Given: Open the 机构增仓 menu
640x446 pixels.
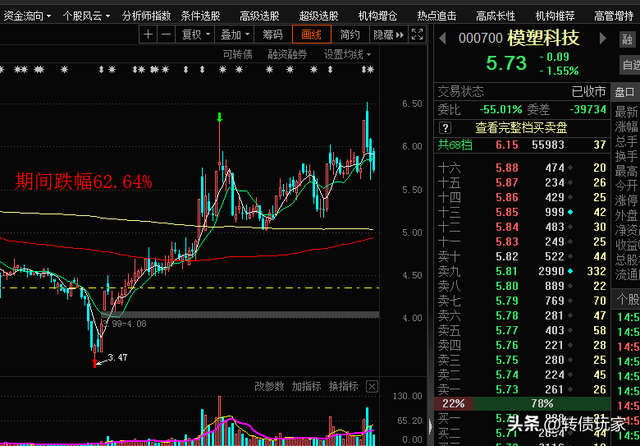Looking at the screenshot, I should [x=378, y=16].
